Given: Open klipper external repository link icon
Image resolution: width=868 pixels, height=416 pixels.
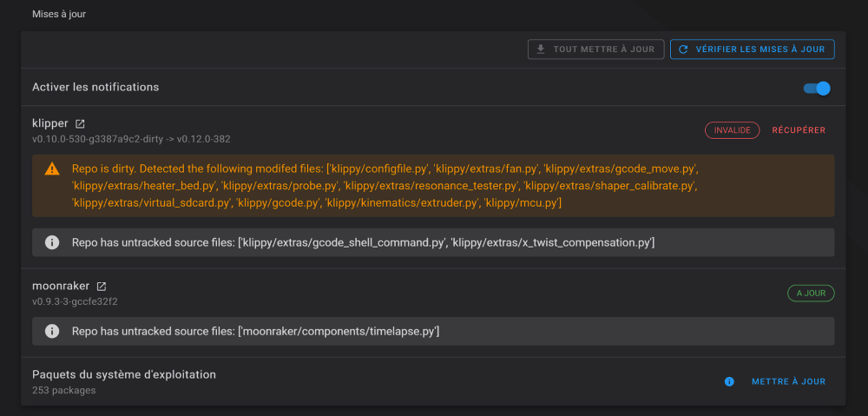Looking at the screenshot, I should pyautogui.click(x=80, y=124).
